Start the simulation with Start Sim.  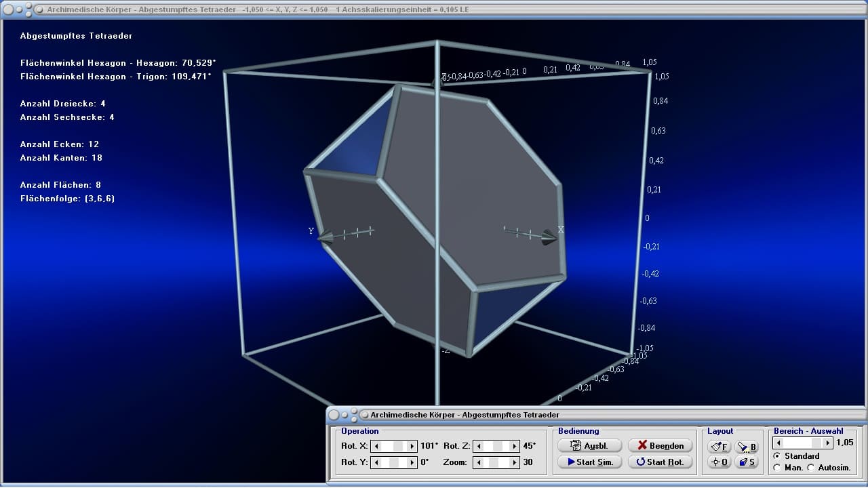(589, 462)
